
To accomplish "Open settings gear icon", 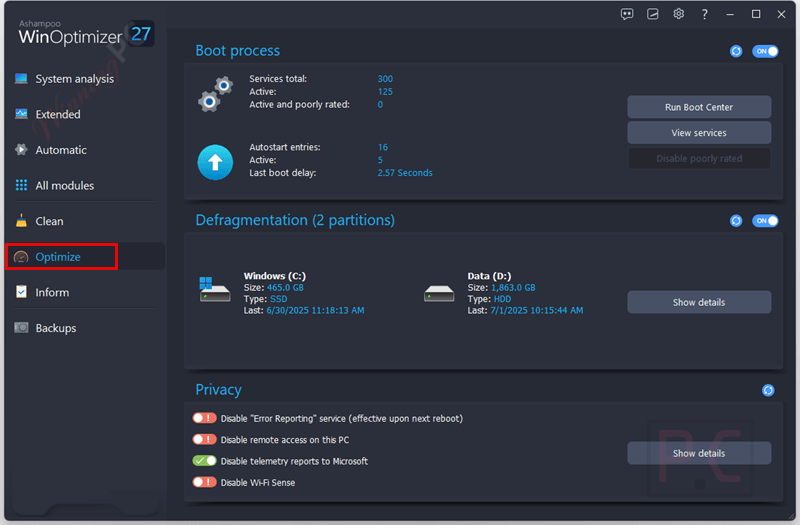I will point(678,14).
